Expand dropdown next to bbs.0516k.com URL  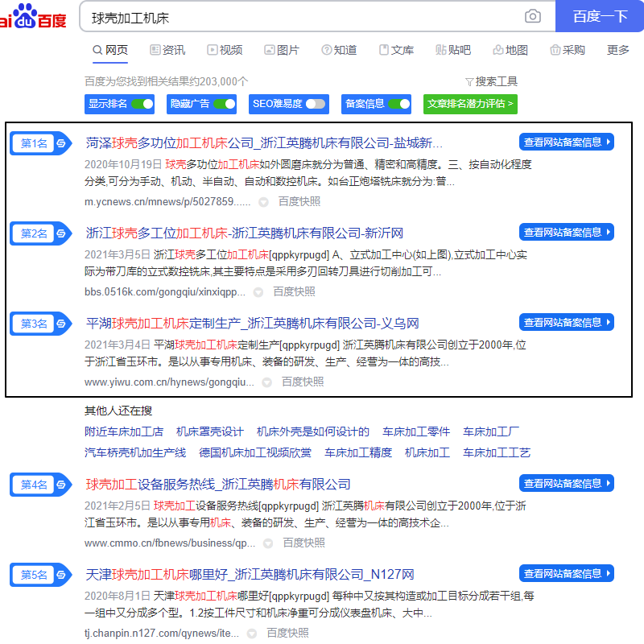click(x=258, y=292)
